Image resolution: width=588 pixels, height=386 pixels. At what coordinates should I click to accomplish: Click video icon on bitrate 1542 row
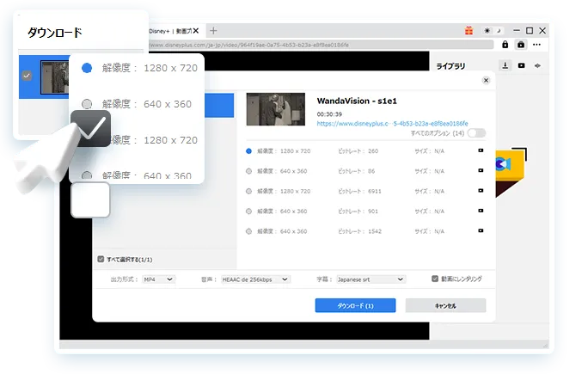(x=481, y=231)
